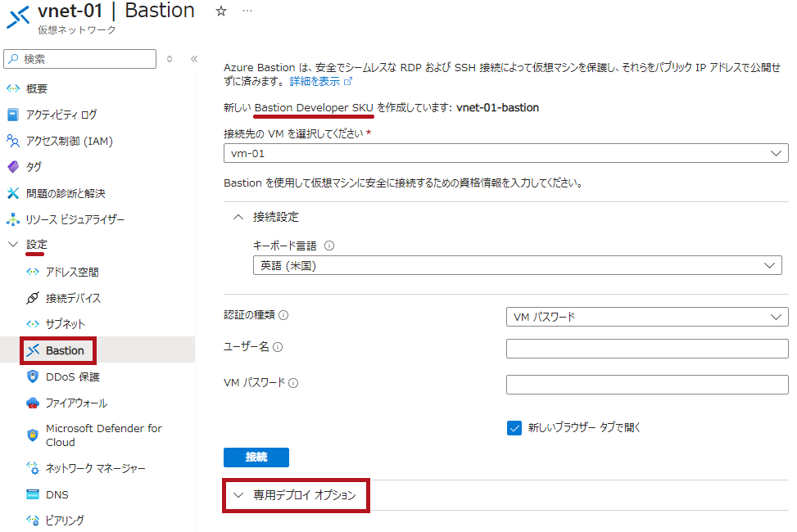
Task: Select サブネット in the settings menu
Action: pyautogui.click(x=66, y=323)
